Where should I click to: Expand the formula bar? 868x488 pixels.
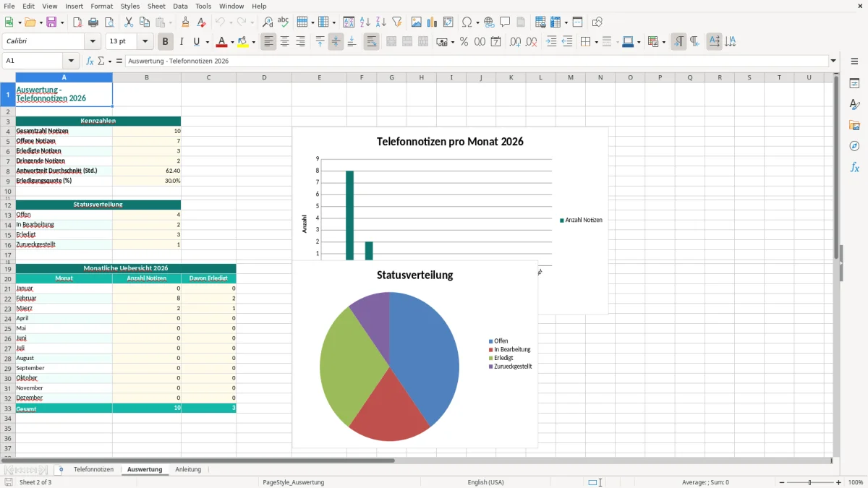(834, 61)
